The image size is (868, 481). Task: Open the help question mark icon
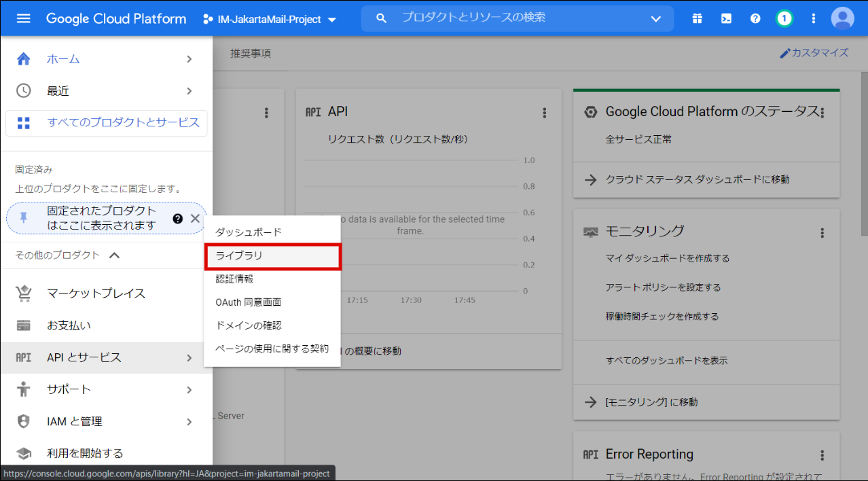pyautogui.click(x=755, y=19)
